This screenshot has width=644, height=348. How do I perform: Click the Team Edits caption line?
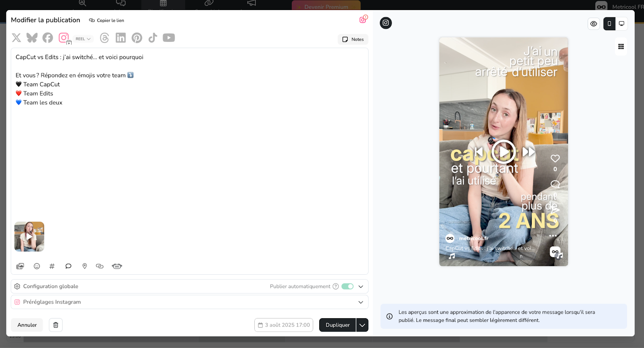click(x=34, y=93)
